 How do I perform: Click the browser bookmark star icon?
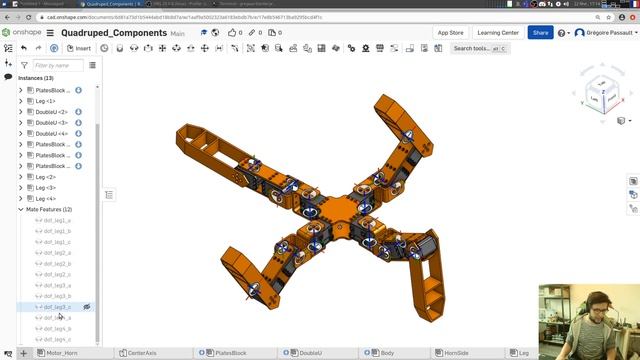pos(609,17)
